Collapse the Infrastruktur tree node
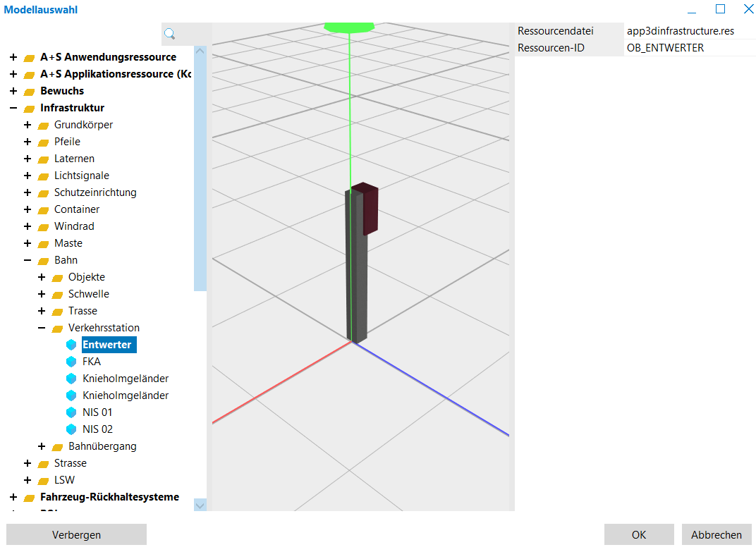 click(13, 108)
